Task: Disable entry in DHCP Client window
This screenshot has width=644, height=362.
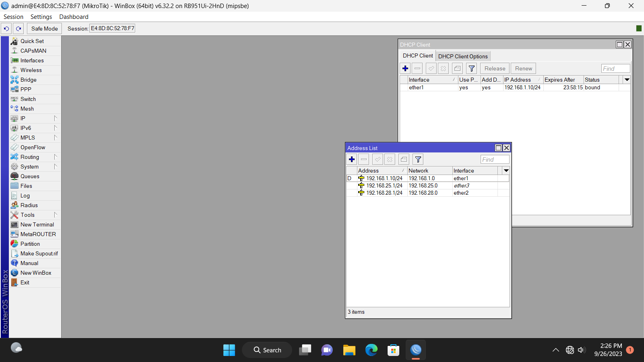Action: tap(443, 68)
